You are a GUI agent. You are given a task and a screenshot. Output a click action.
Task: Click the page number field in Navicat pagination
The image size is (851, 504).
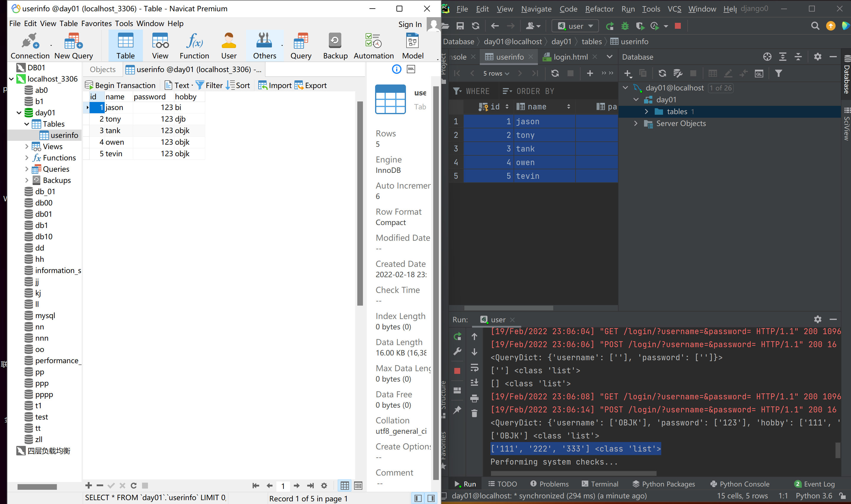[x=283, y=486]
